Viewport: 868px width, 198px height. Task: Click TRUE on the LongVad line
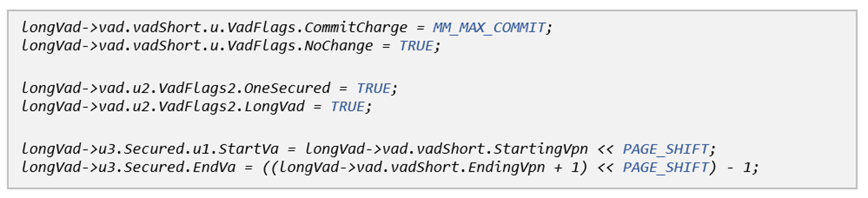point(348,106)
